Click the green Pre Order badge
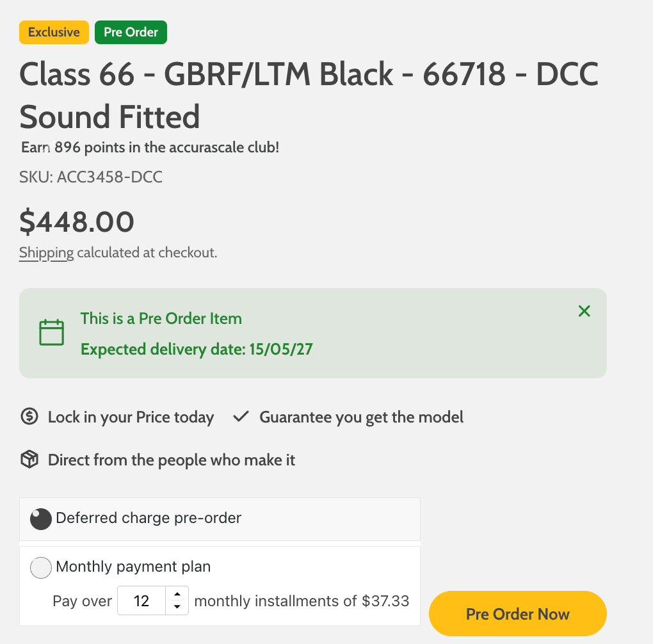This screenshot has width=653, height=644. (131, 33)
